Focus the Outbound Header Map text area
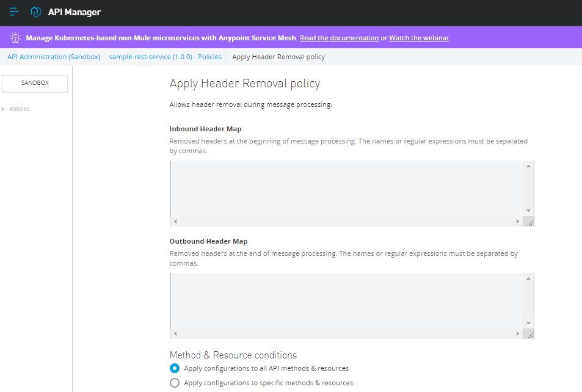Viewport: 582px width, 392px height. [347, 301]
